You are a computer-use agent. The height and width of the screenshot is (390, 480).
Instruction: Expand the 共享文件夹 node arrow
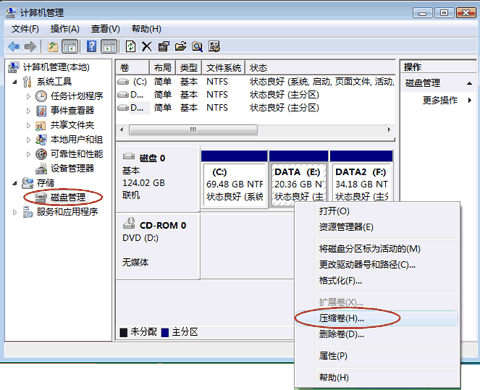[x=28, y=125]
